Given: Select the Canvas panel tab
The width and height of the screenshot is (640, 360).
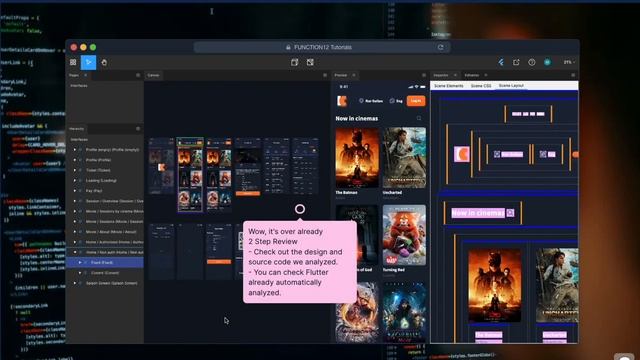Looking at the screenshot, I should click(x=153, y=76).
